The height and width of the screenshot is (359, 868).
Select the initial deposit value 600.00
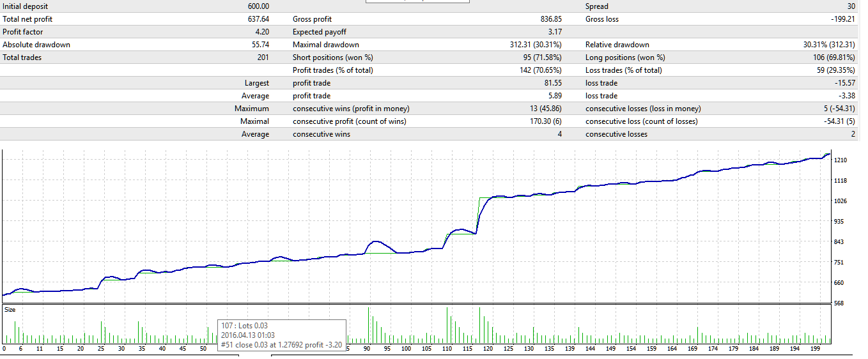coord(258,6)
